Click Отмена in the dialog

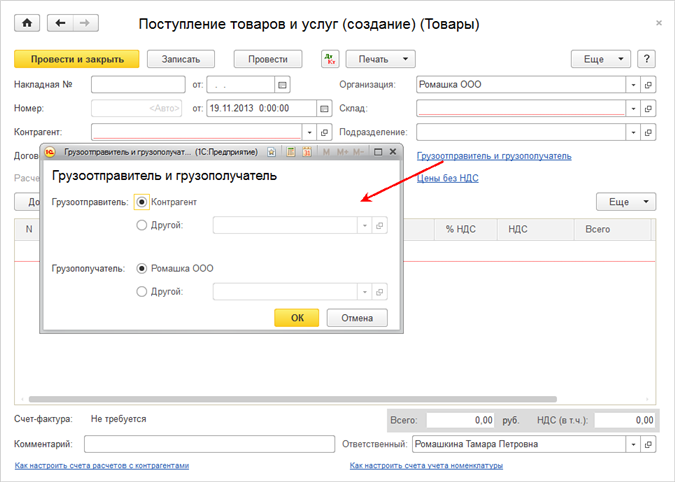(x=357, y=318)
